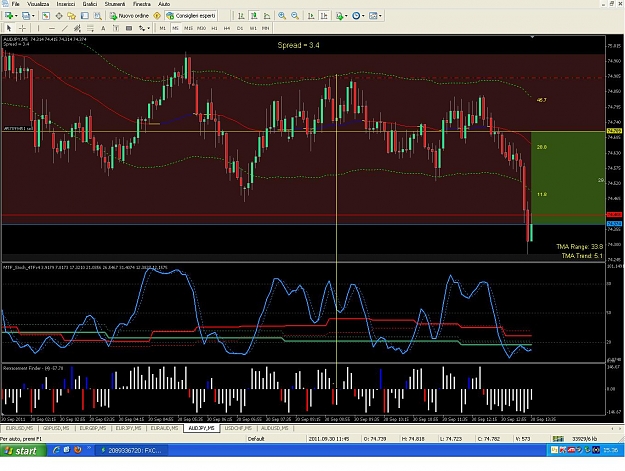
Task: Open a new chart window
Action: tap(9, 16)
